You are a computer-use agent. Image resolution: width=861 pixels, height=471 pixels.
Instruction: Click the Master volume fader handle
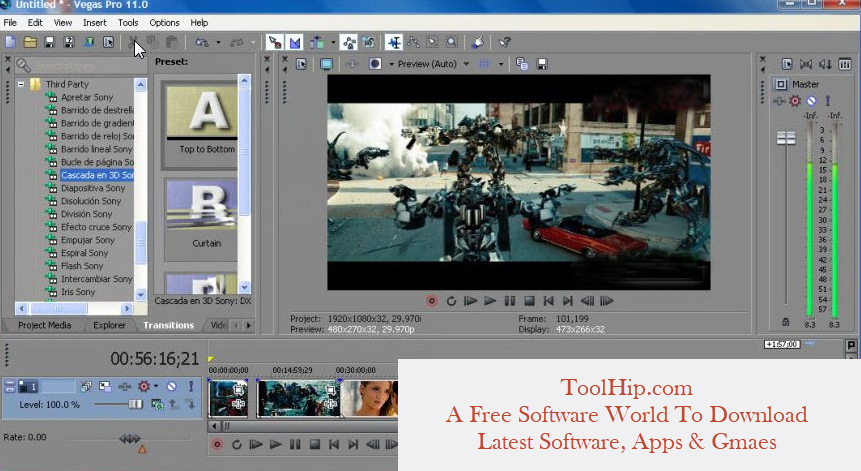point(786,138)
